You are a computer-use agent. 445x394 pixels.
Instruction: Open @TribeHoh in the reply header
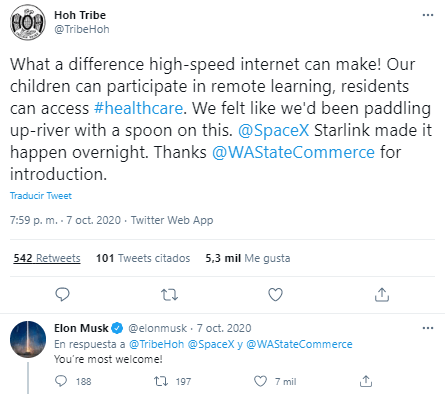point(156,344)
